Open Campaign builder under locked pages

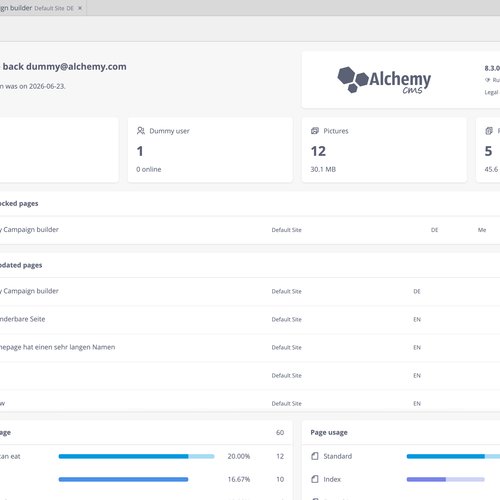click(30, 230)
